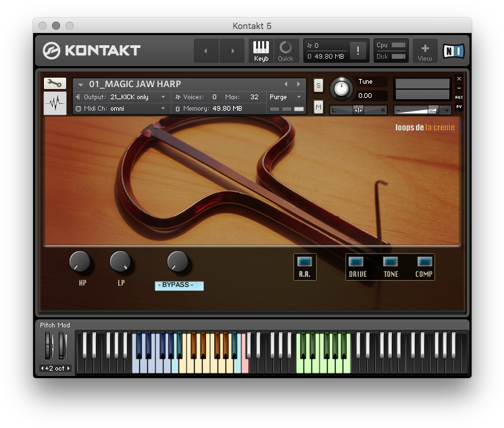The height and width of the screenshot is (428, 504).
Task: Toggle the DRIVE effect switch
Action: 356,262
